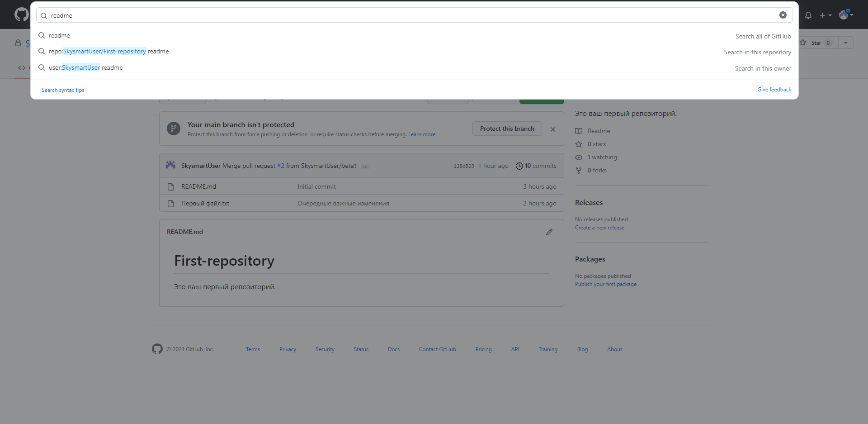Edit README with pencil icon
Screen dimensions: 868x424
(549, 232)
